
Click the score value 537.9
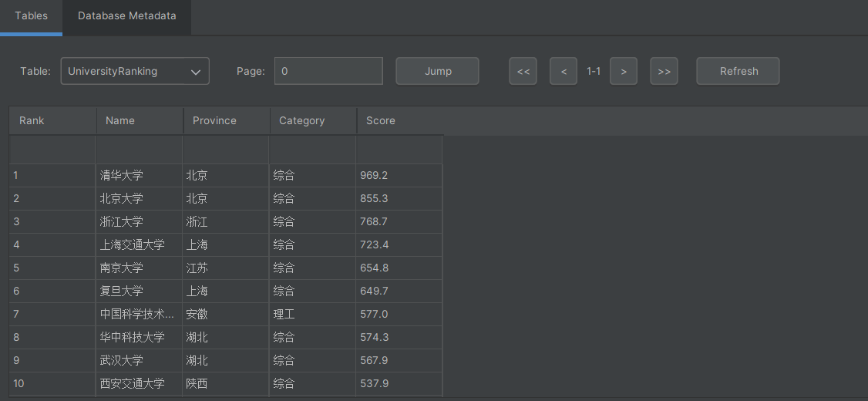pos(399,384)
